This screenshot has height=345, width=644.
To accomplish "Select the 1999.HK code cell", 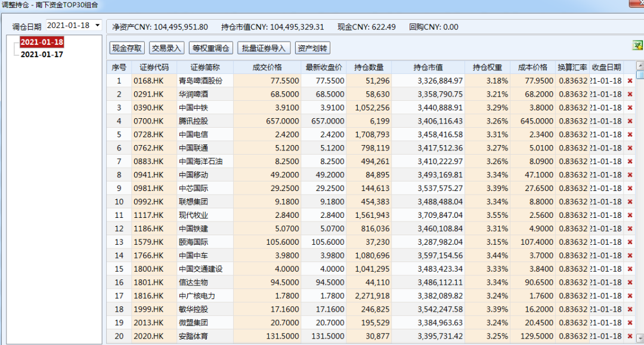I will pos(154,309).
